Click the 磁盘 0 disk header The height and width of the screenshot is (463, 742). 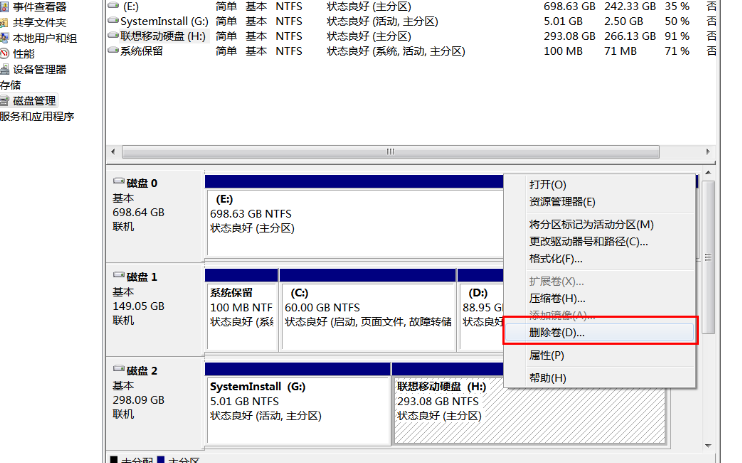point(155,215)
